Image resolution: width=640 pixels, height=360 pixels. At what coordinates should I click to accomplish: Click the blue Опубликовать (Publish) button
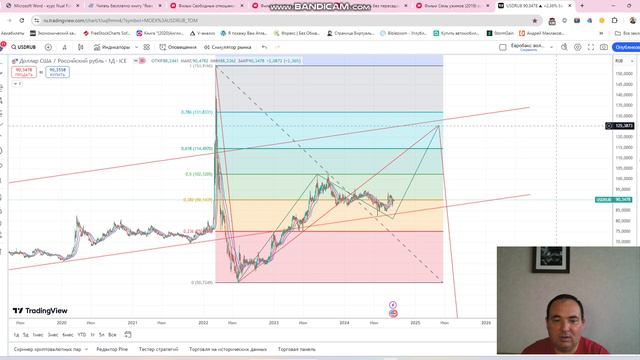coord(627,47)
